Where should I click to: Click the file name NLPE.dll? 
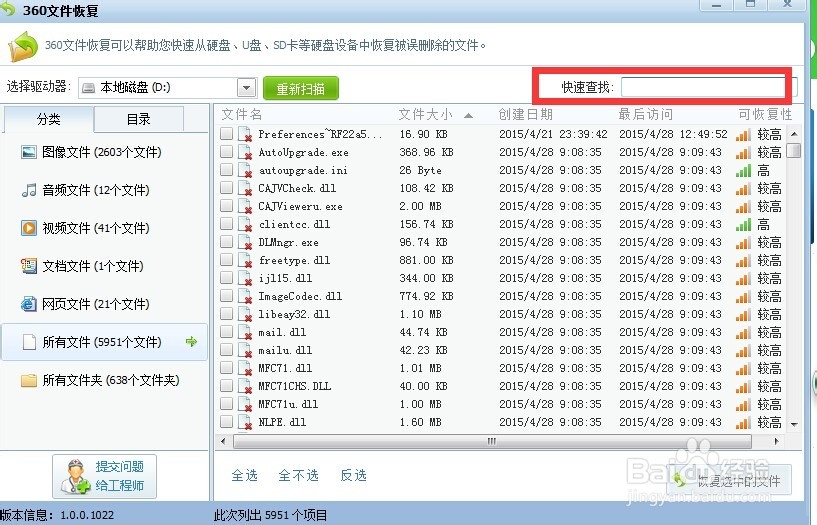tap(282, 422)
